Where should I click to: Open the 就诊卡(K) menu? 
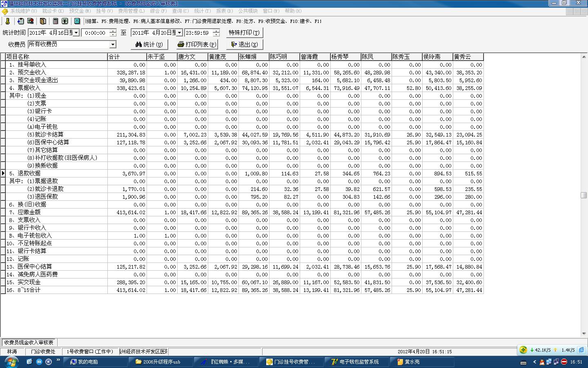[x=53, y=11]
